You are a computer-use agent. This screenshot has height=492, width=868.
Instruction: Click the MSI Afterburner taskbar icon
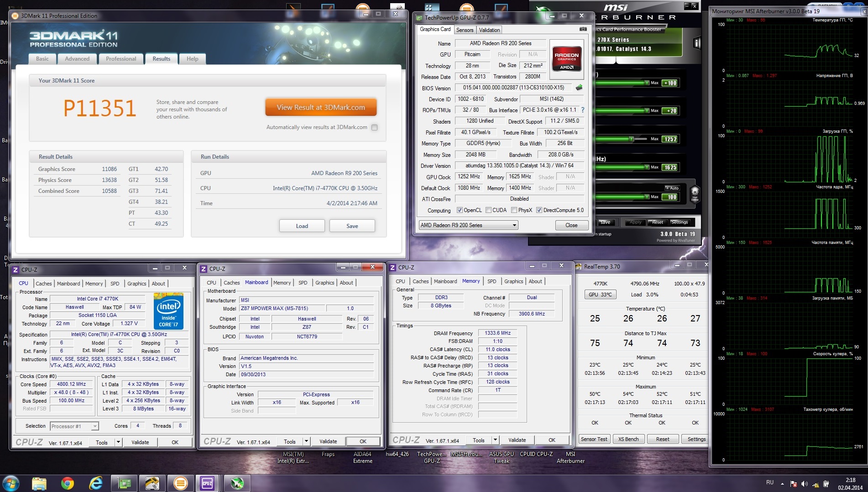click(x=237, y=483)
